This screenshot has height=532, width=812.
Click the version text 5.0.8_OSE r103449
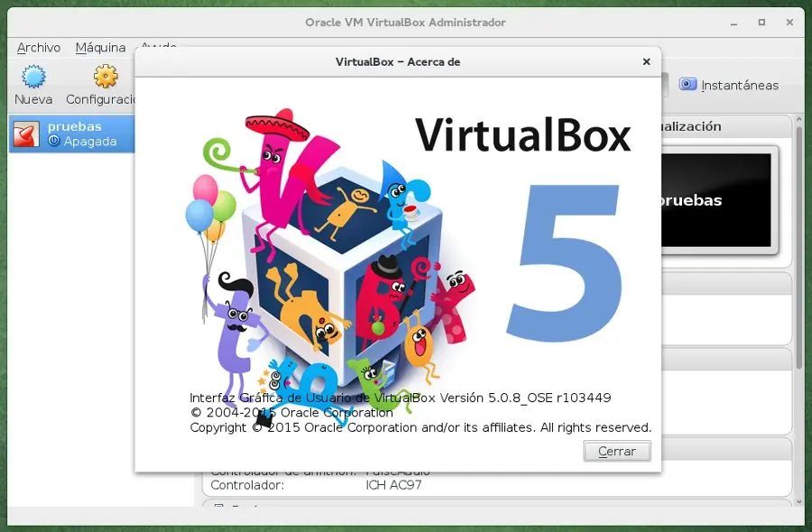click(549, 398)
